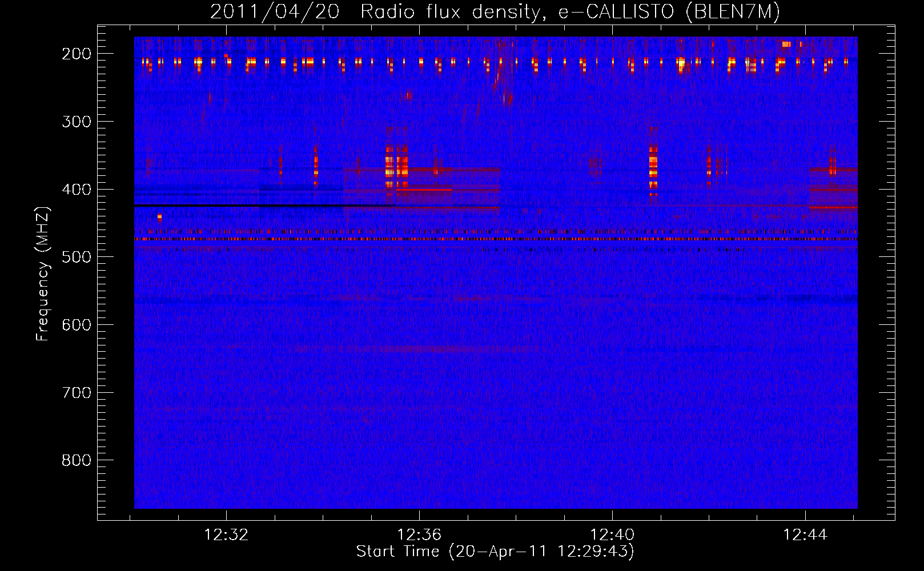This screenshot has height=571, width=924.
Task: Click the '12:32' time axis label
Action: tap(227, 535)
